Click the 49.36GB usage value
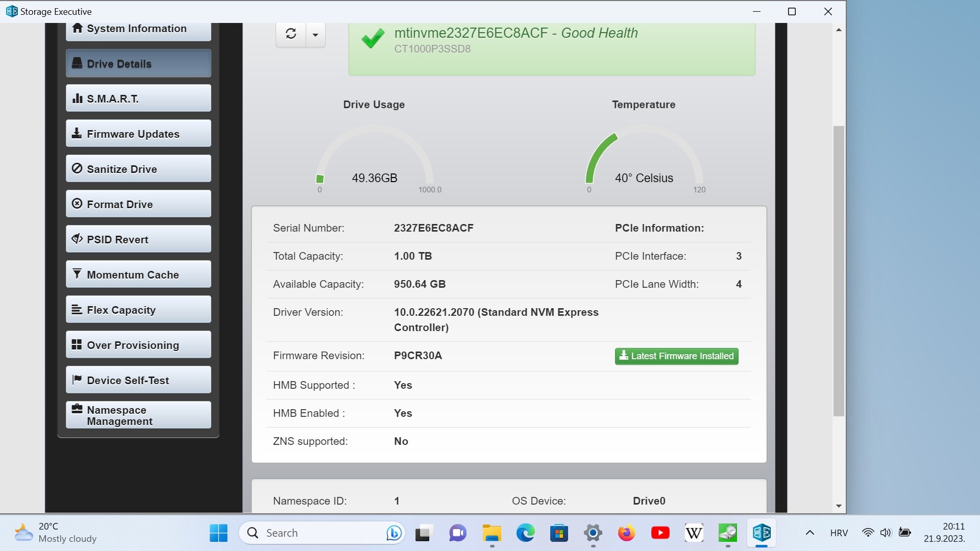Viewport: 980px width, 551px height. 374,178
